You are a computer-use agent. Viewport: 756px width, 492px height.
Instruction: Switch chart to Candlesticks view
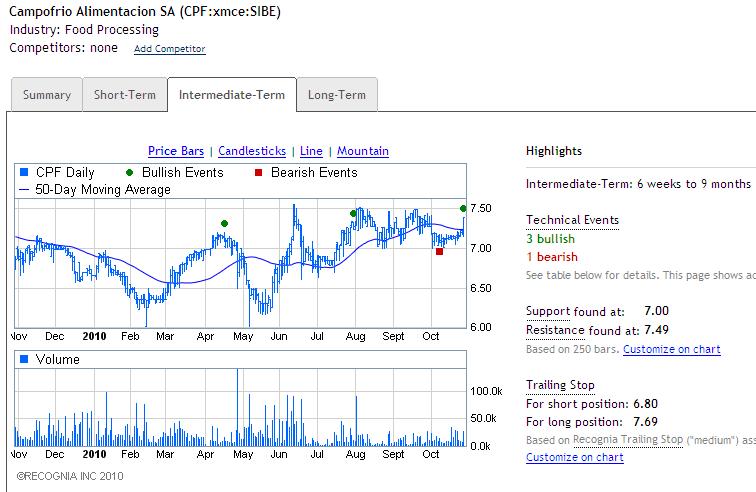[252, 151]
